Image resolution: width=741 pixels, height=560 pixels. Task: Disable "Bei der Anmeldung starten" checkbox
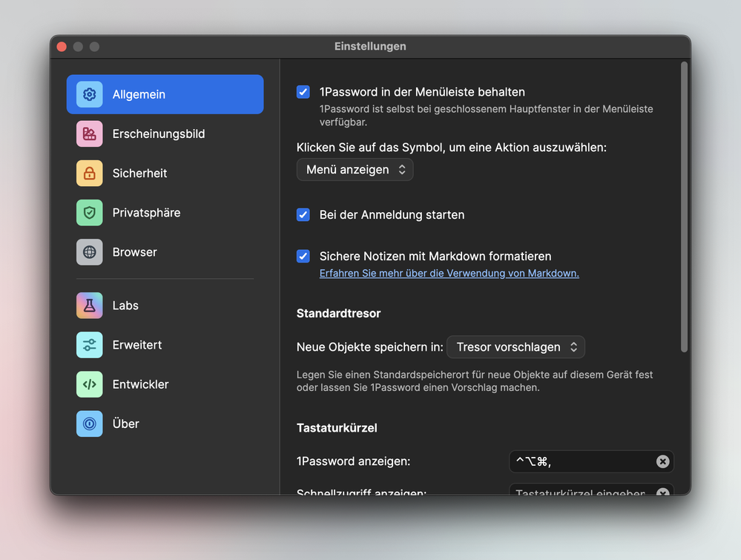click(x=303, y=214)
